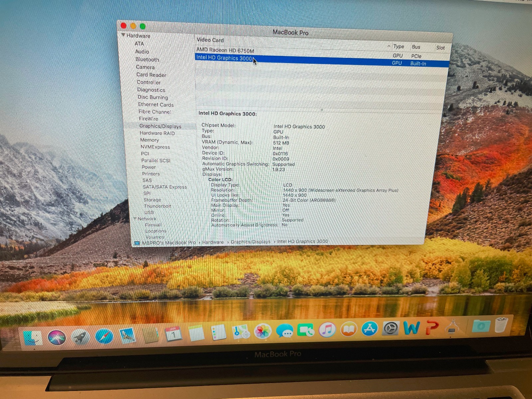Open Microsoft Word in the Dock

[412, 328]
